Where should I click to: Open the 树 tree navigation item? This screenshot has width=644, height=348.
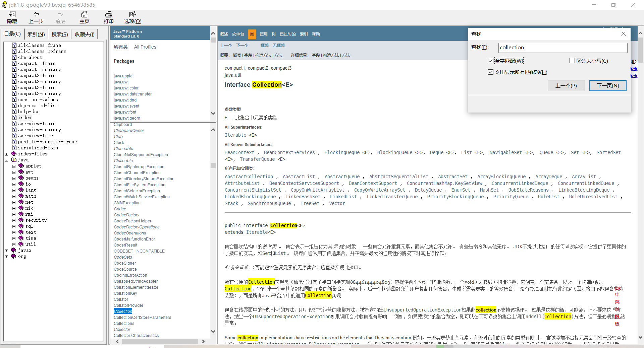pos(274,34)
